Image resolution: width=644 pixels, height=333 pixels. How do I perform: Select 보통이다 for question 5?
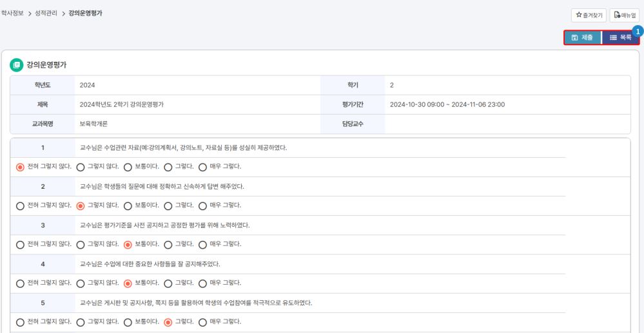coord(128,322)
